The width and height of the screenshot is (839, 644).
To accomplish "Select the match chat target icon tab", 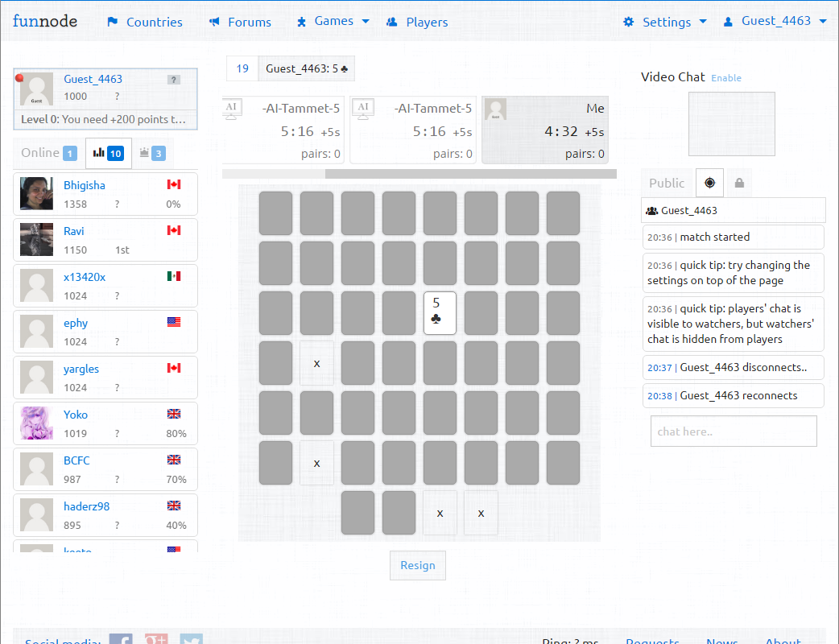I will pos(710,183).
